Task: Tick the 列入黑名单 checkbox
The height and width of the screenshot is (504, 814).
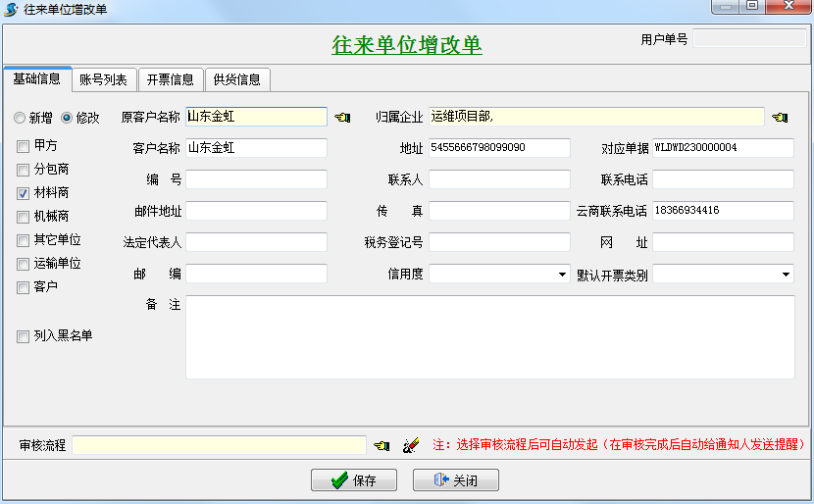Action: click(x=23, y=336)
